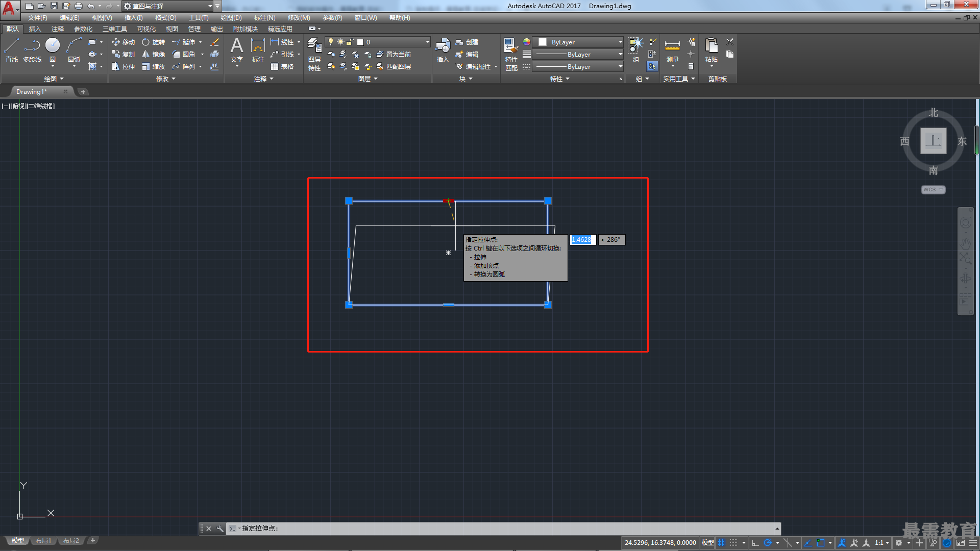This screenshot has width=980, height=551.
Task: Expand the 图层 panel
Action: point(367,79)
